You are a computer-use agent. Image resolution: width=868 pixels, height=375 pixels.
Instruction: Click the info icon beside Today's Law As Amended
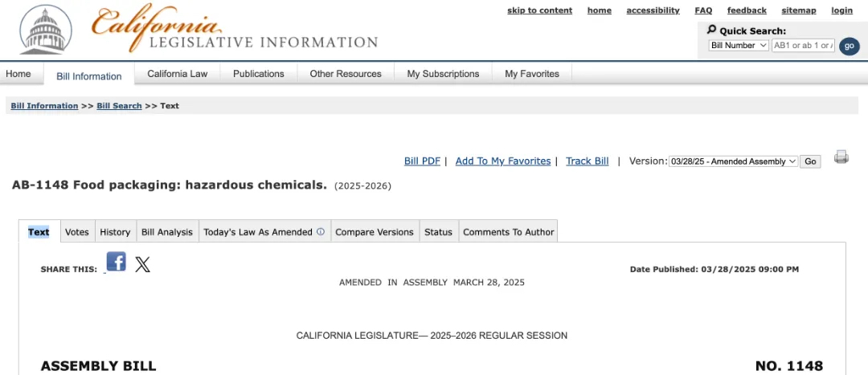pyautogui.click(x=321, y=232)
